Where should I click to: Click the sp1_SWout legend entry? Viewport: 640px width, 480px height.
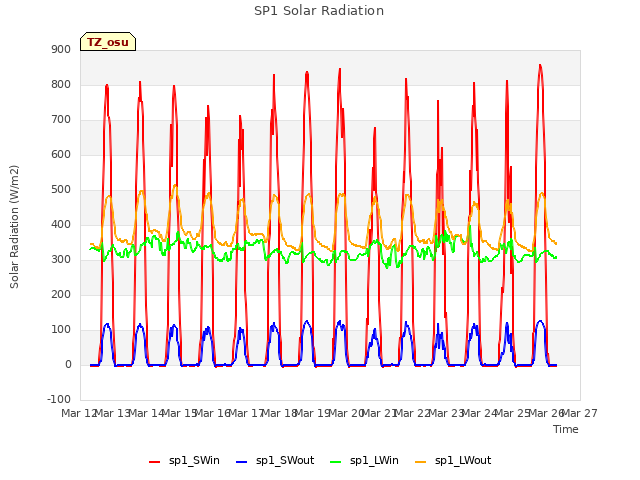point(275,461)
